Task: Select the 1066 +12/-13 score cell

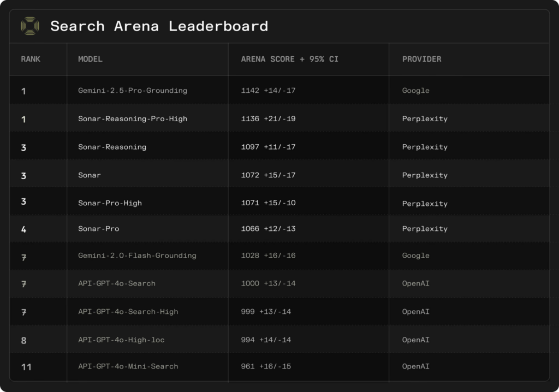Action: (x=268, y=229)
